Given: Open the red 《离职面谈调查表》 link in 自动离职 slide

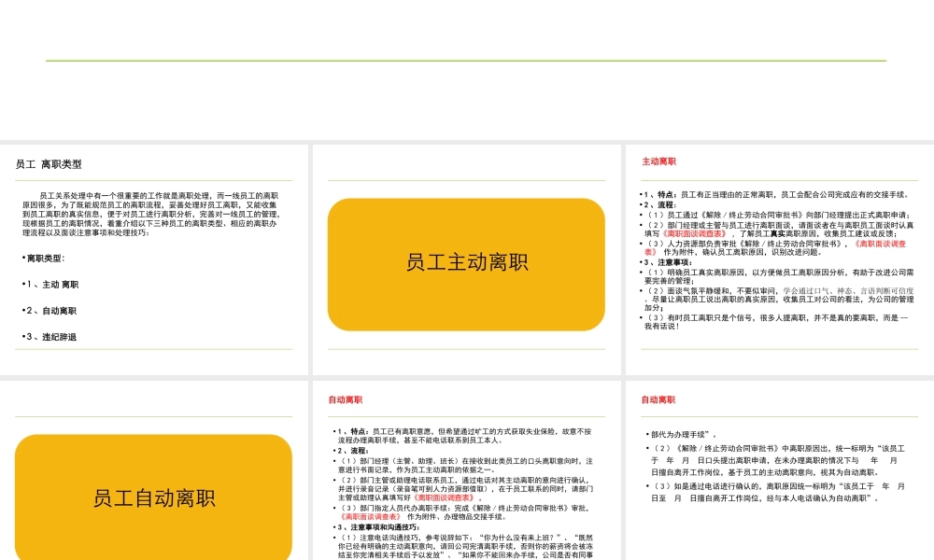Looking at the screenshot, I should [445, 498].
